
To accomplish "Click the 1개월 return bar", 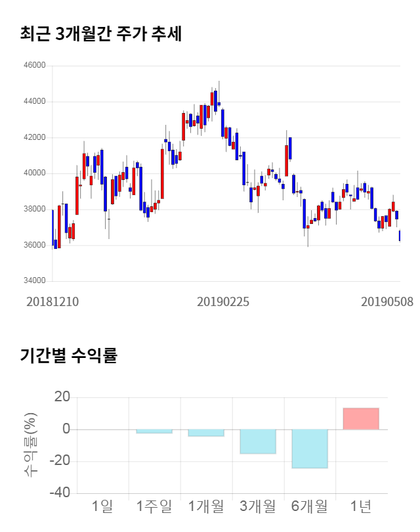I will point(206,433).
